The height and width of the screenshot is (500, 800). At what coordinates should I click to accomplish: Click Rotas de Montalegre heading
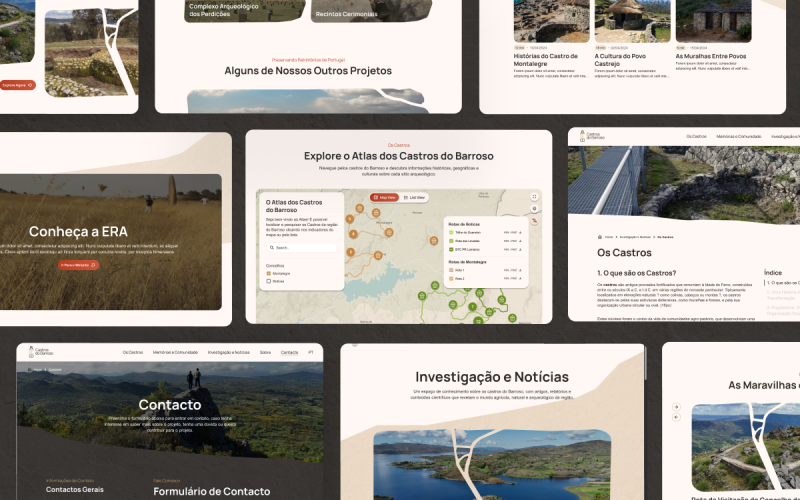point(467,262)
